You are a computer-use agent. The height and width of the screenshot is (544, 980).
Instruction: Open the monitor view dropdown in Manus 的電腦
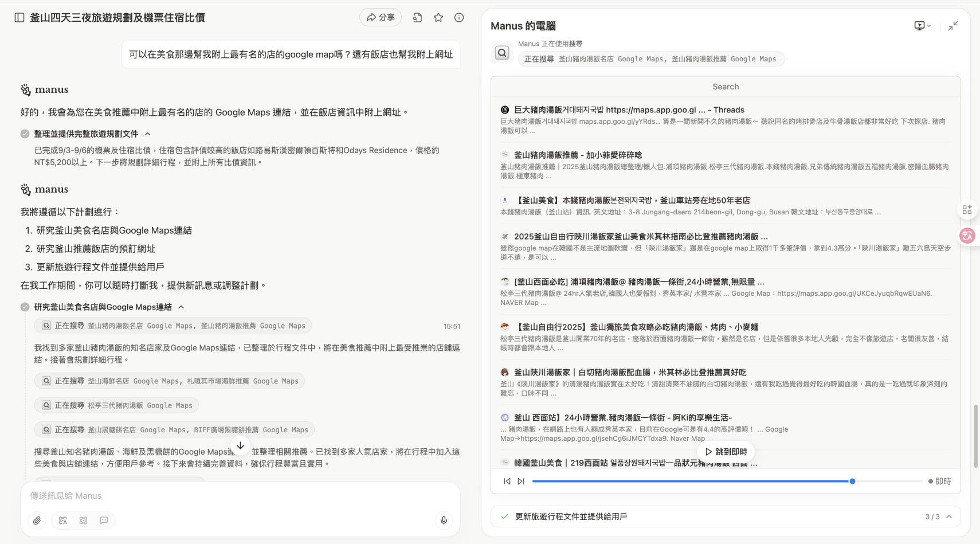pyautogui.click(x=922, y=26)
